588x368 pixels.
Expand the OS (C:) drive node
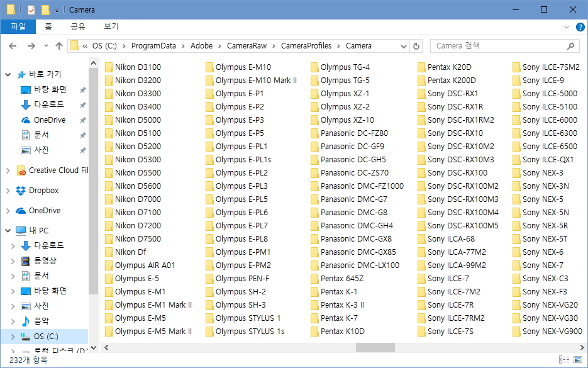click(x=13, y=337)
